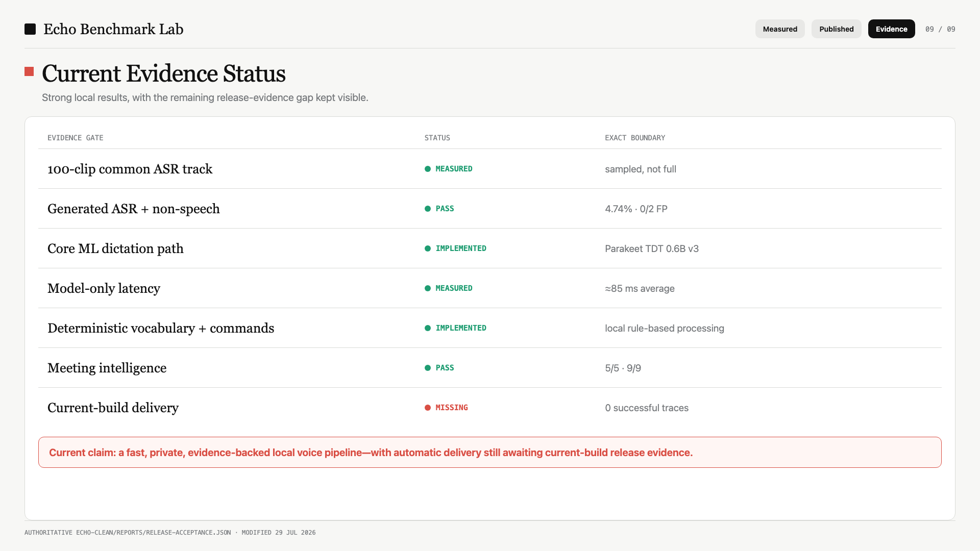
Task: Click the EVIDENCE GATE column header
Action: point(76,138)
